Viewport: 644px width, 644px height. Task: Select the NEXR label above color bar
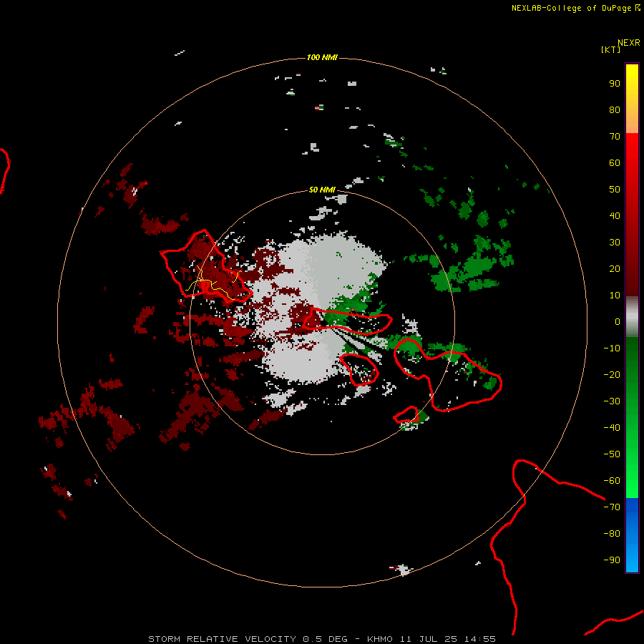pos(629,43)
